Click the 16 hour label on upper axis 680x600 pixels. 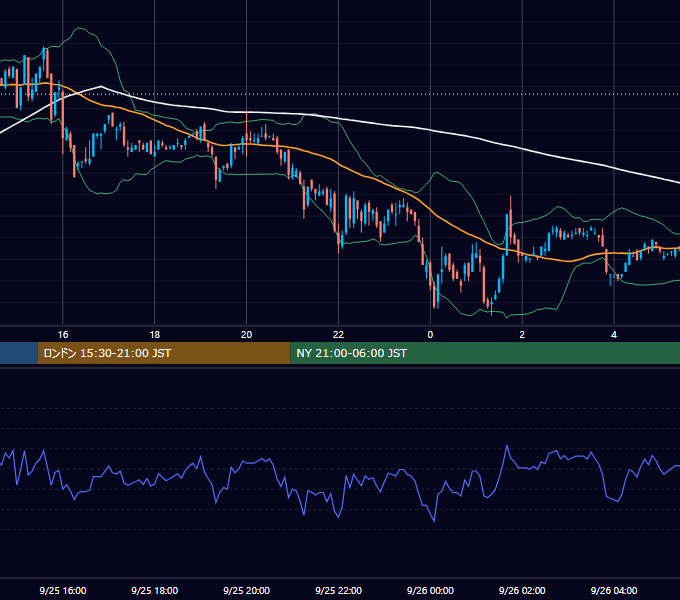[x=63, y=335]
